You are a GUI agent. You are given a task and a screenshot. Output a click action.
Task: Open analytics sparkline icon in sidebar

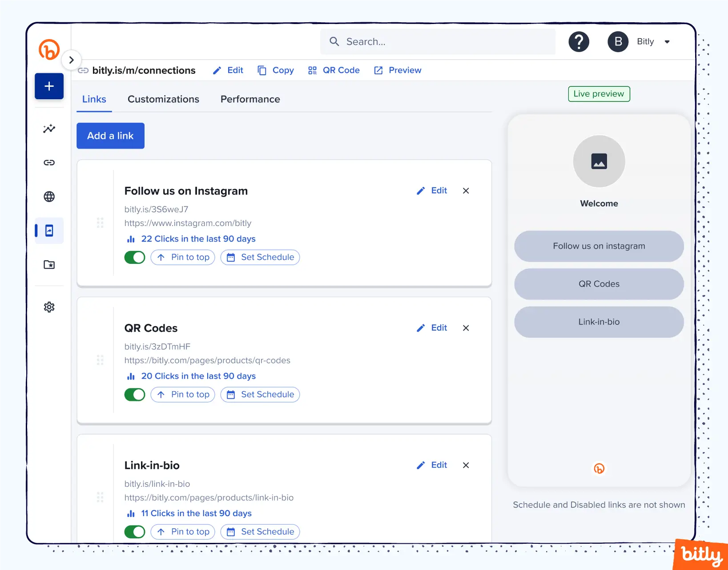coord(49,129)
